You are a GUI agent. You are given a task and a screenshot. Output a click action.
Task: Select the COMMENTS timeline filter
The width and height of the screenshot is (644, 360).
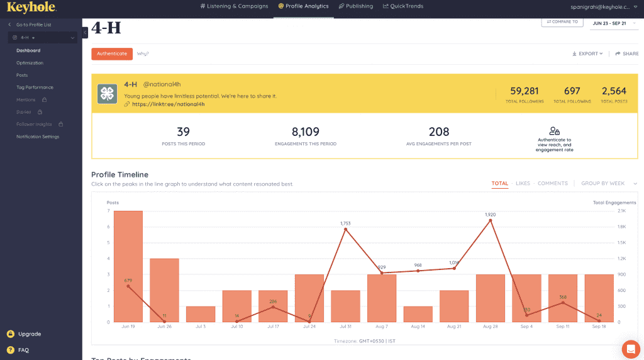[x=553, y=184]
